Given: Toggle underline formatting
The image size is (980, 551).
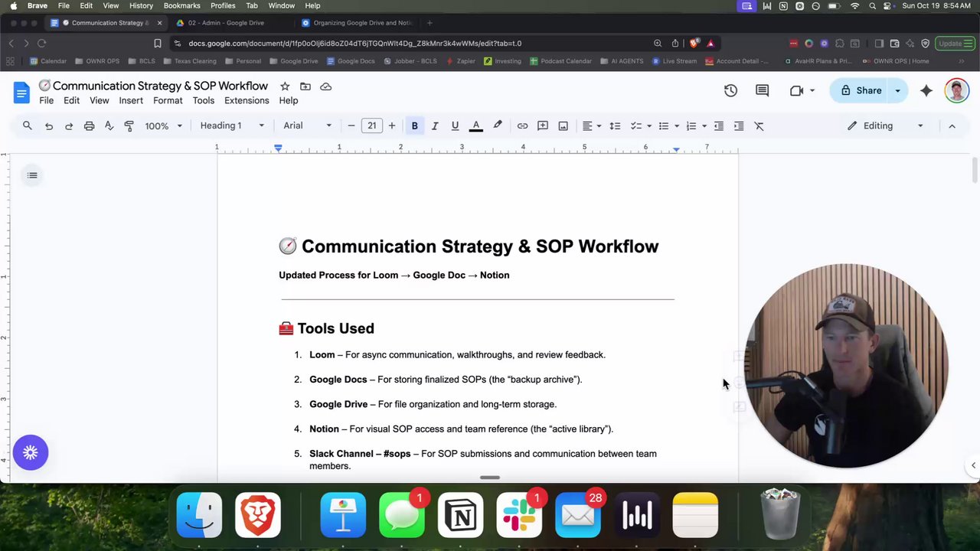Looking at the screenshot, I should click(x=455, y=126).
